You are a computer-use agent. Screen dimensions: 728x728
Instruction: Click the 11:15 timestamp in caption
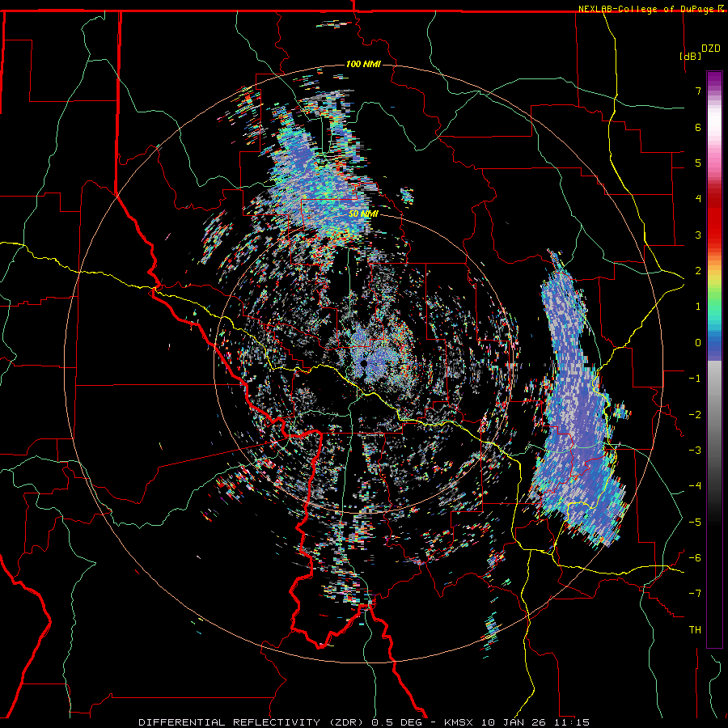(x=570, y=722)
